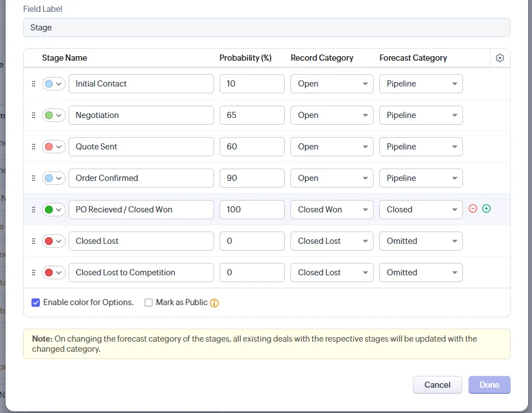This screenshot has height=413, width=532.
Task: Remove the PO Recieved / Closed Won stage
Action: pyautogui.click(x=473, y=209)
